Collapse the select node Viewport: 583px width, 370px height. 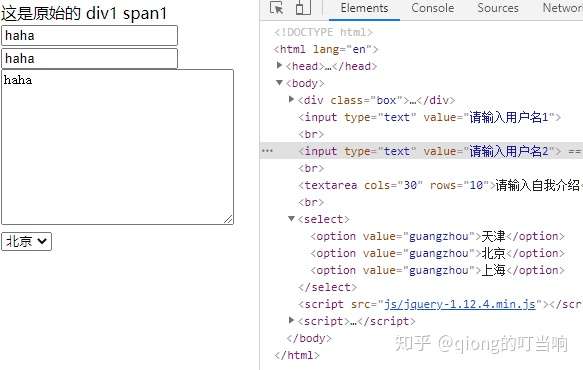292,219
